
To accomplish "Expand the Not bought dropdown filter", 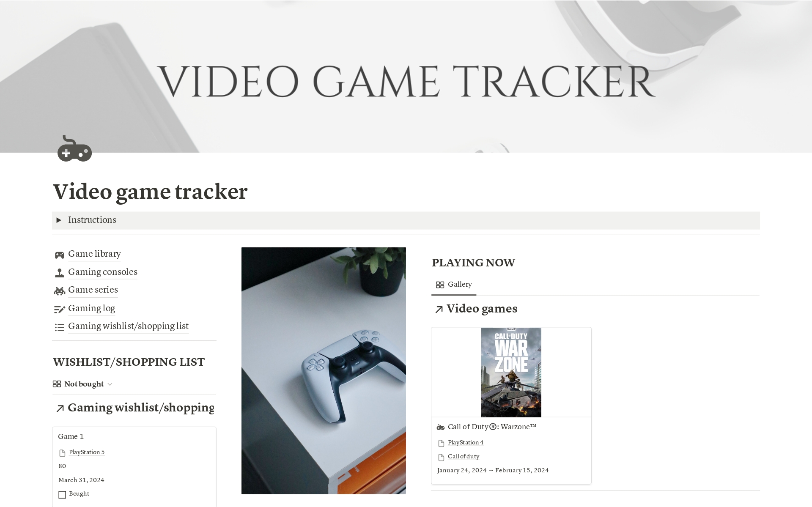I will tap(110, 384).
